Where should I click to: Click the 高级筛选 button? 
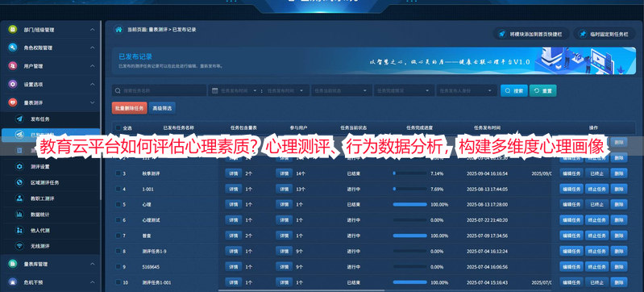(162, 108)
